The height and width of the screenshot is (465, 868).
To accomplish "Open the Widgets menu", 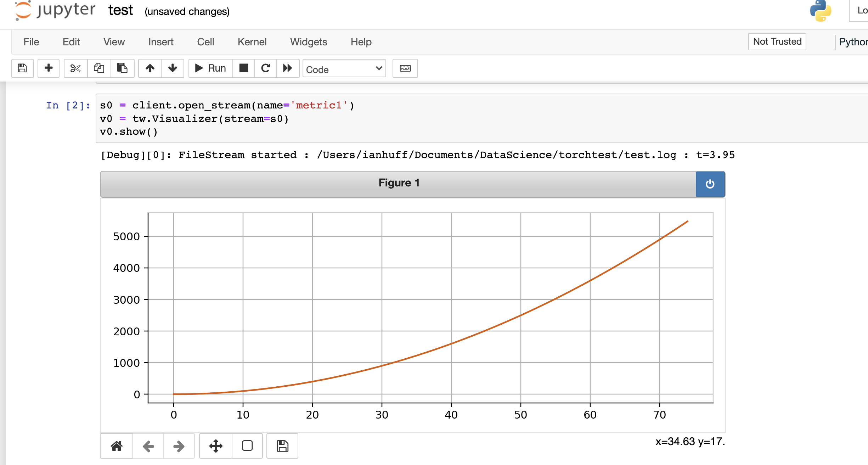I will pos(308,42).
